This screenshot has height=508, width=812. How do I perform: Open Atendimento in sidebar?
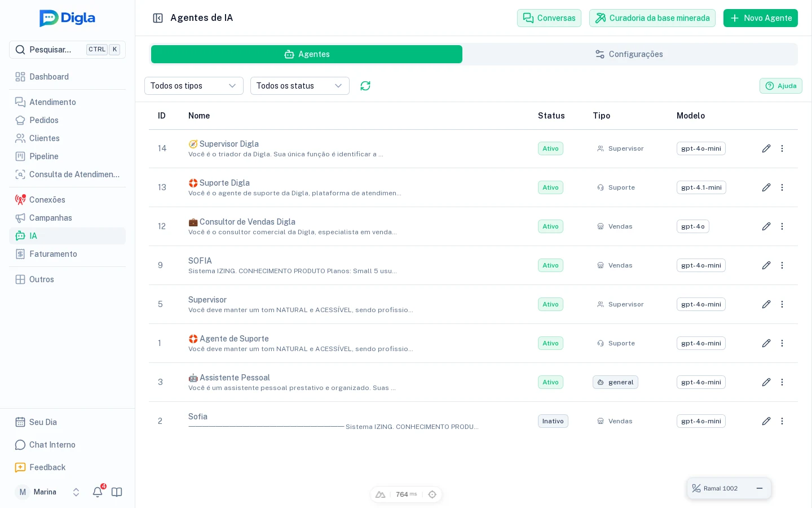(67, 102)
